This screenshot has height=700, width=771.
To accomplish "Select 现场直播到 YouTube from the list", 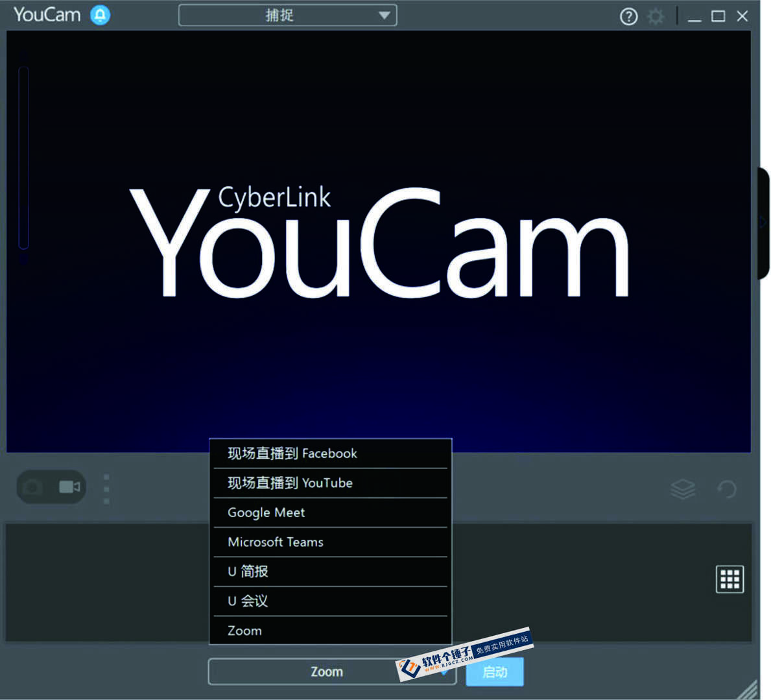I will 331,483.
